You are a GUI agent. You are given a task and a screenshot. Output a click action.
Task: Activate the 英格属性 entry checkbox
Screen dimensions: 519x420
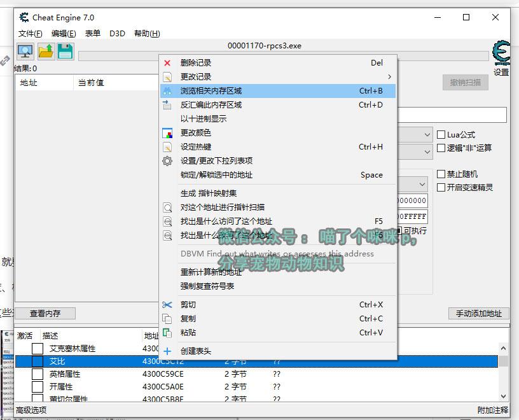(38, 374)
